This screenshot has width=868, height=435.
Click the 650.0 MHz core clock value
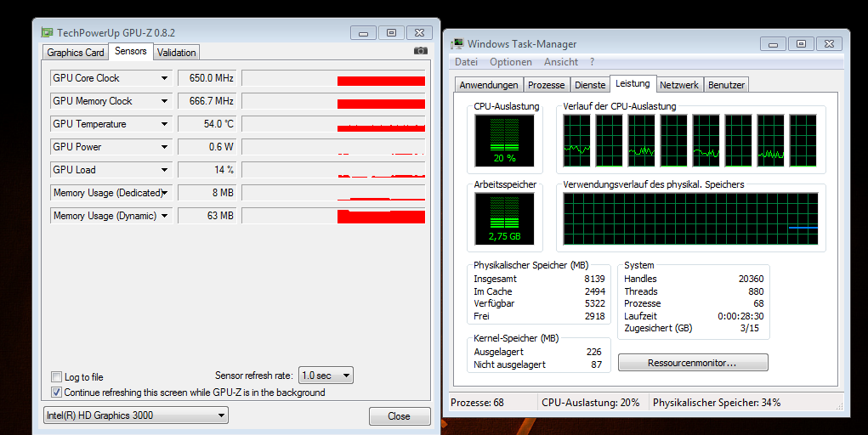(x=207, y=78)
